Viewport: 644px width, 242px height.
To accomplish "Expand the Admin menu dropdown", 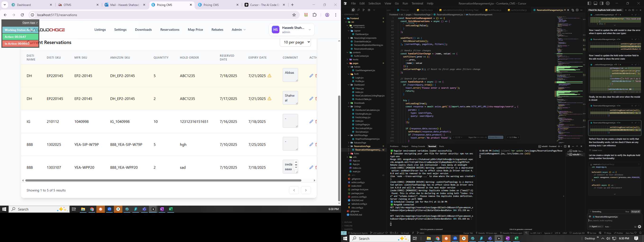I will 238,30.
